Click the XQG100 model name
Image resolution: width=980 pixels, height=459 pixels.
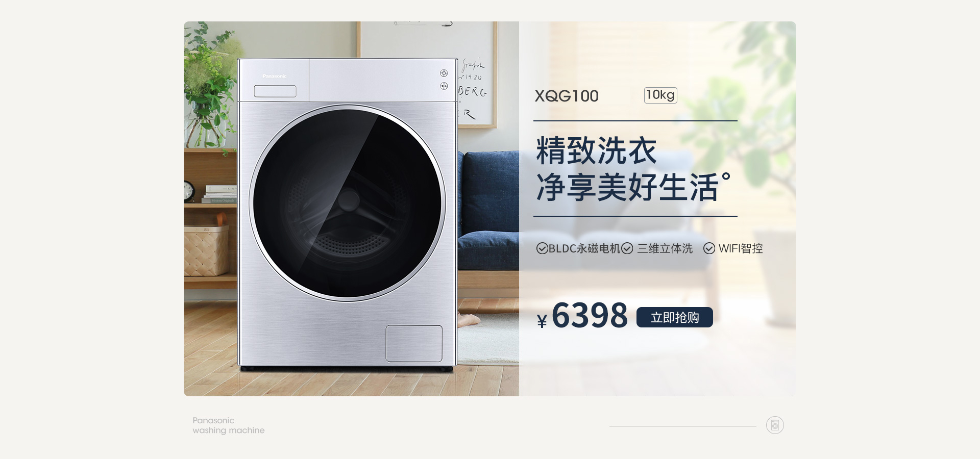coord(567,96)
